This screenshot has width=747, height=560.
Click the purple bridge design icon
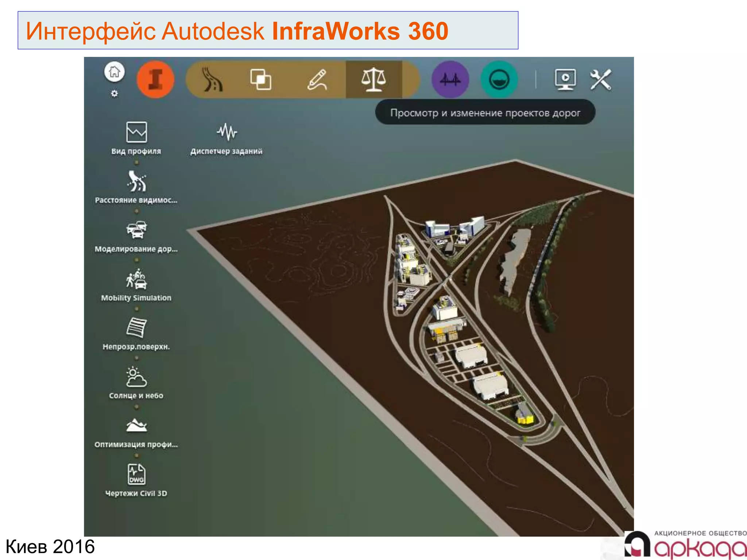point(450,79)
